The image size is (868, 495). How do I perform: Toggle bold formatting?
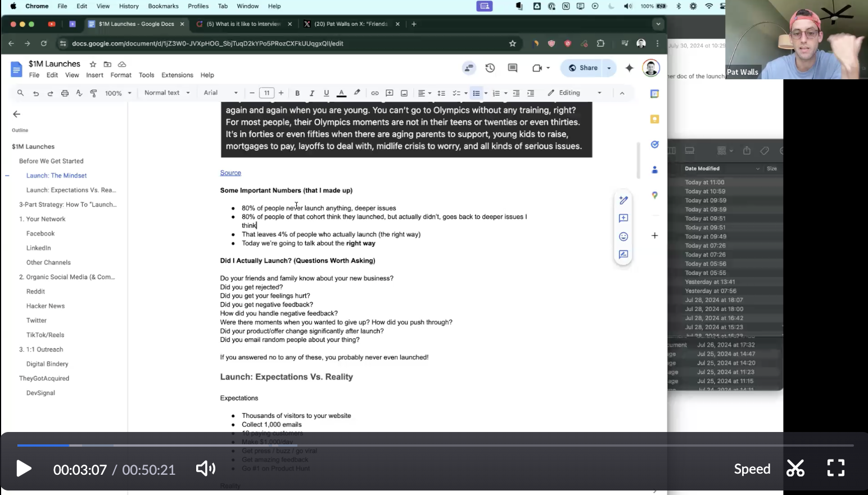[x=297, y=93]
